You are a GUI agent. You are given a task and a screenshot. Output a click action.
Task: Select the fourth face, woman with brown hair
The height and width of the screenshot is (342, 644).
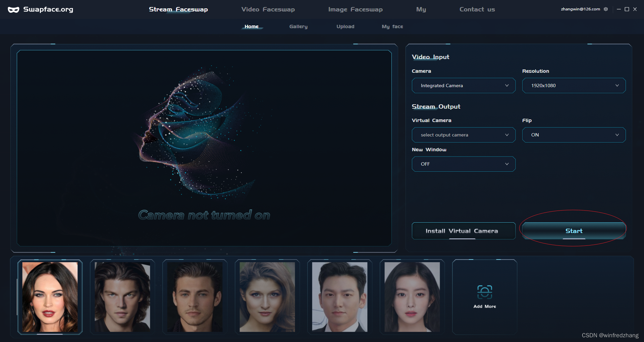[x=267, y=297]
